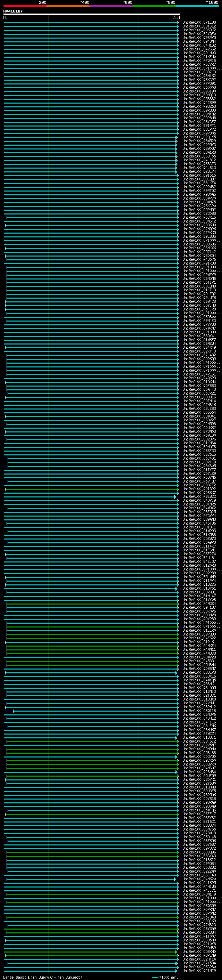Select hit label UniRef100_B9BRA9

199,803
